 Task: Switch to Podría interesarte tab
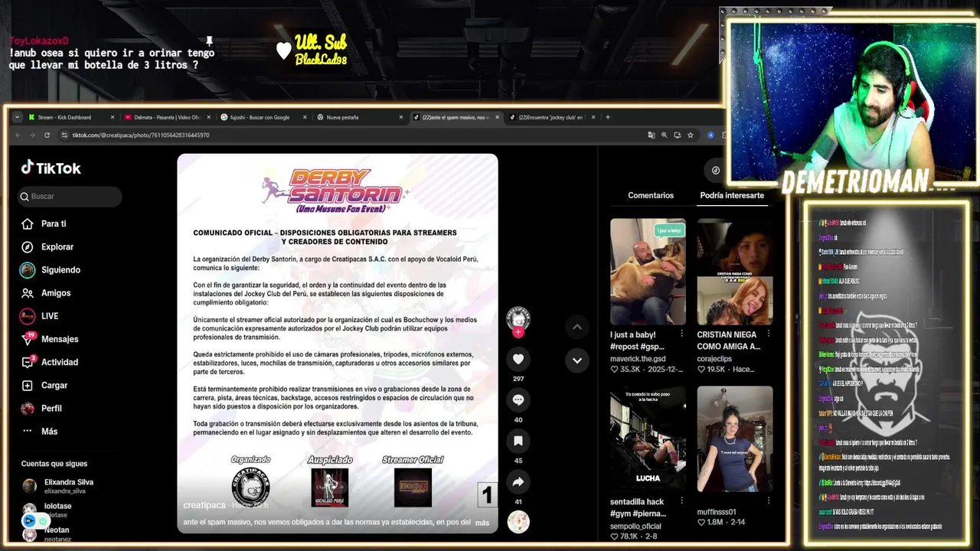tap(732, 195)
